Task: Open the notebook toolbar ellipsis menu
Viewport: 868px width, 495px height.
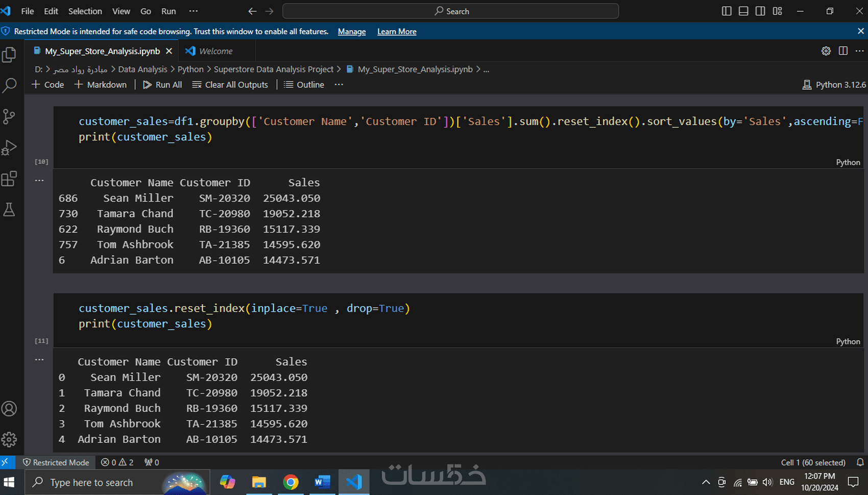Action: coord(339,84)
